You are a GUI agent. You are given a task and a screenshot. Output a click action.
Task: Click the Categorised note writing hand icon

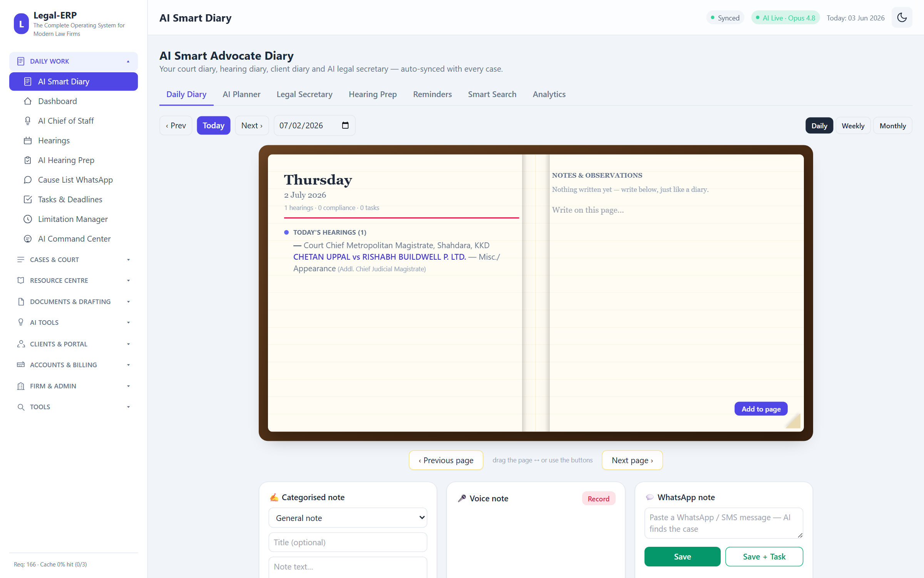274,497
